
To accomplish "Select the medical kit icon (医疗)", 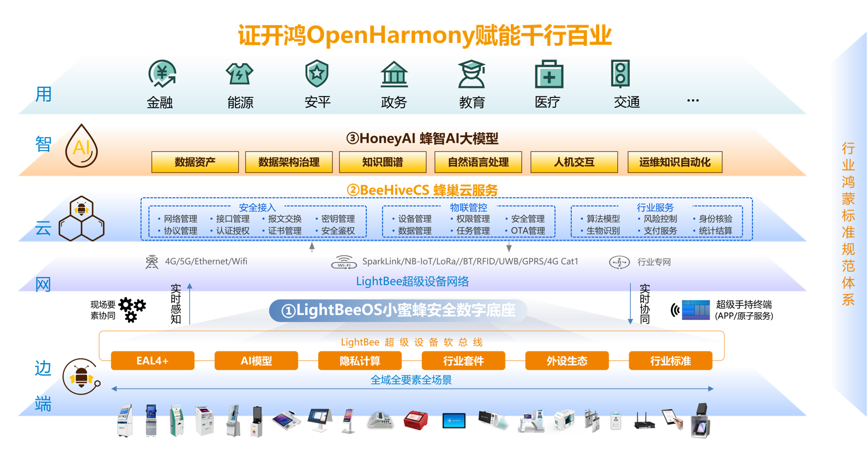I will [549, 74].
